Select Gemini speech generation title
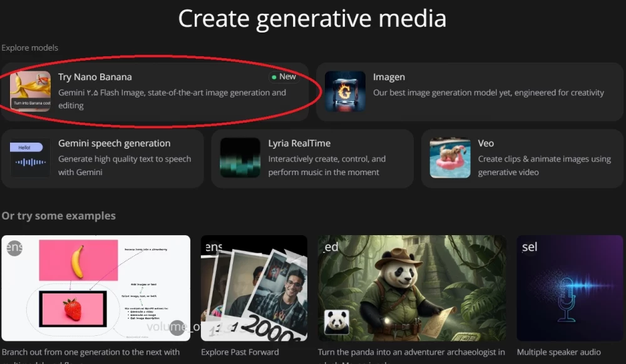The image size is (626, 364). [114, 143]
